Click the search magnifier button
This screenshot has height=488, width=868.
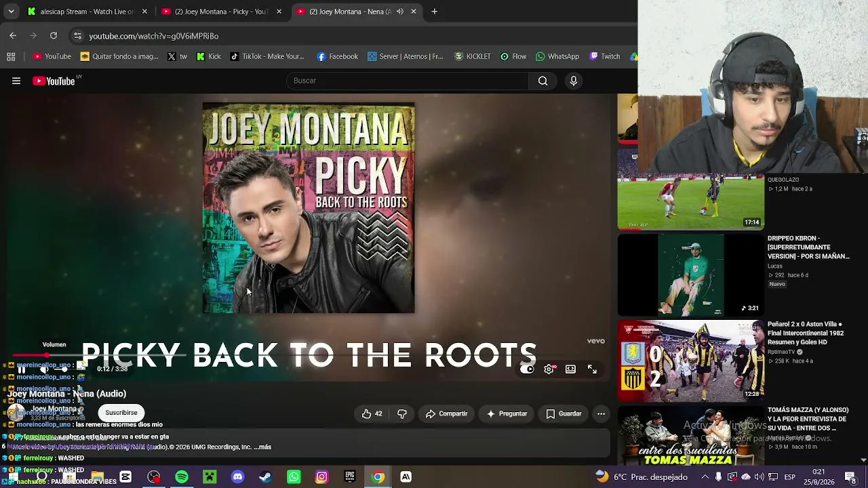(x=542, y=81)
